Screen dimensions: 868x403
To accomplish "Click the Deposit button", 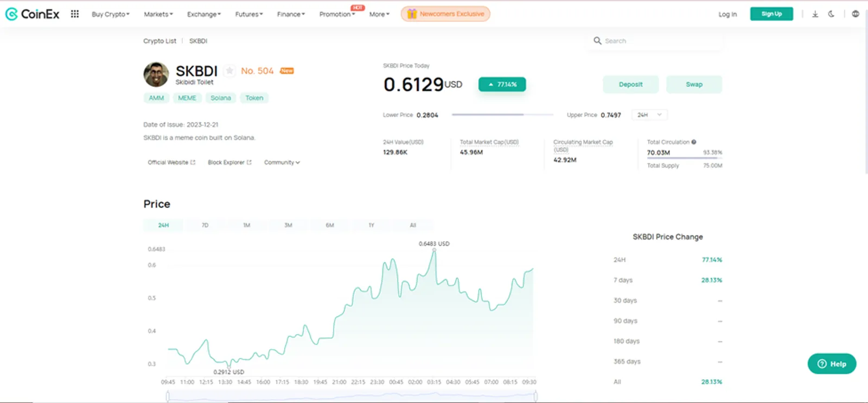I will tap(630, 85).
